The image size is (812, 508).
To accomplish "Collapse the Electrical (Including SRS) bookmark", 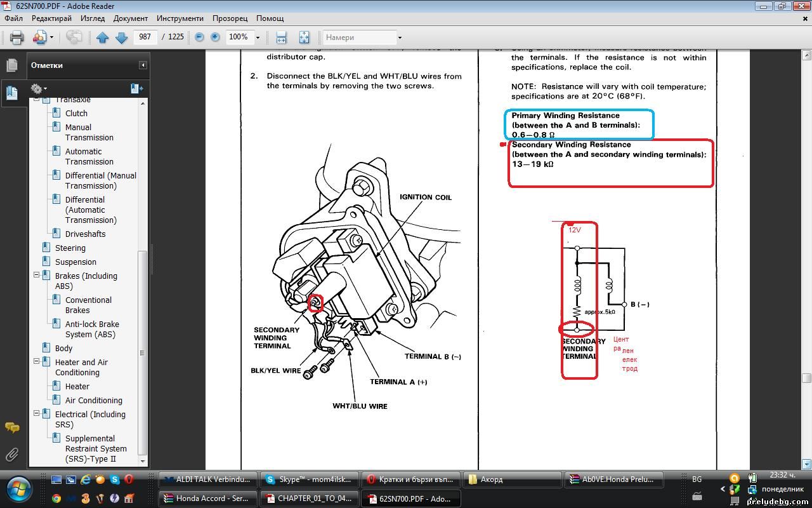I will (37, 414).
